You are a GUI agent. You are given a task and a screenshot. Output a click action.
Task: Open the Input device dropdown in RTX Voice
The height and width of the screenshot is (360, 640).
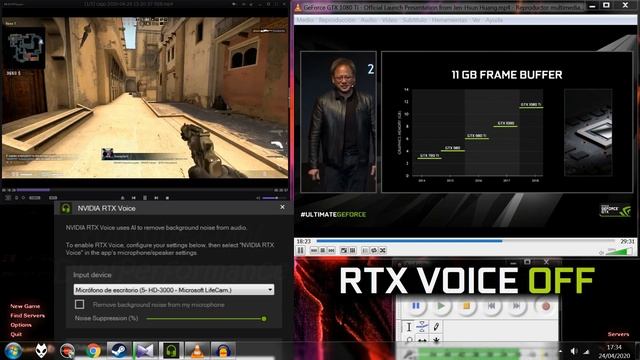[174, 290]
